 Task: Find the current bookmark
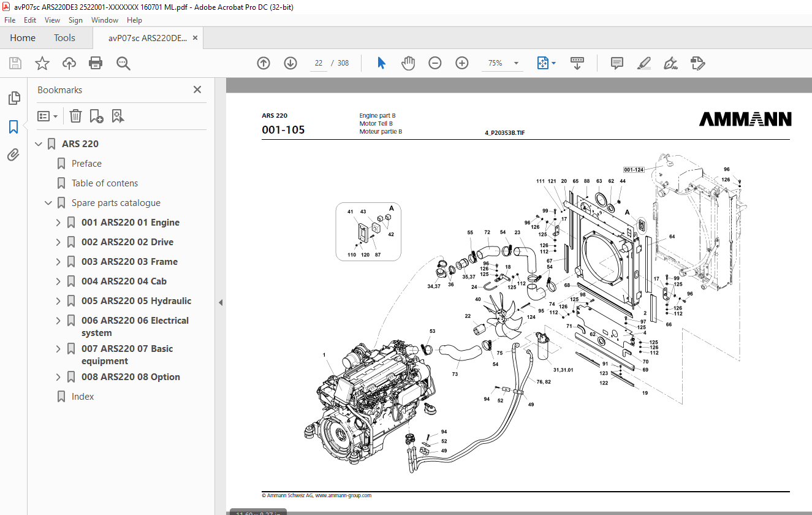pyautogui.click(x=118, y=116)
